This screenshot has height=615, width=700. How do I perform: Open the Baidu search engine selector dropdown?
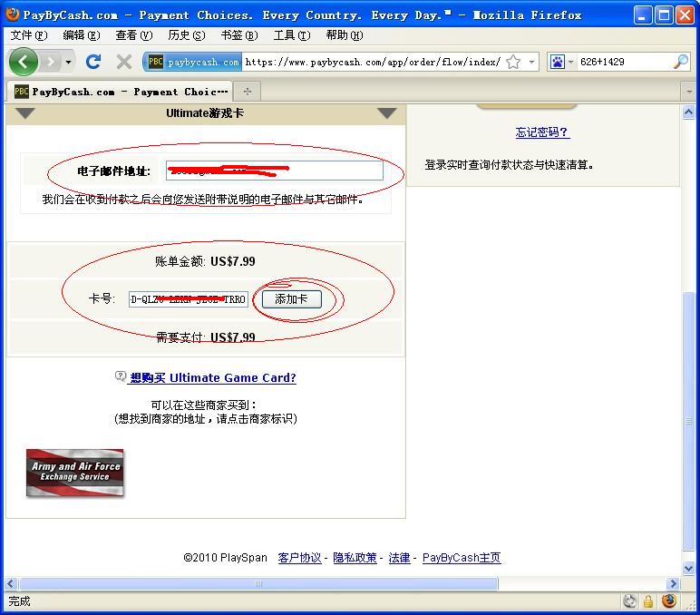click(x=561, y=62)
